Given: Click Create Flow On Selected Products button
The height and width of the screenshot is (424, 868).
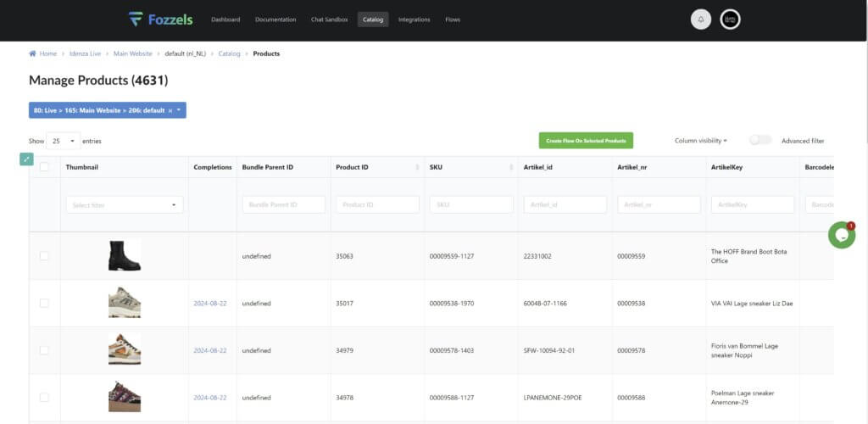Looking at the screenshot, I should (586, 141).
